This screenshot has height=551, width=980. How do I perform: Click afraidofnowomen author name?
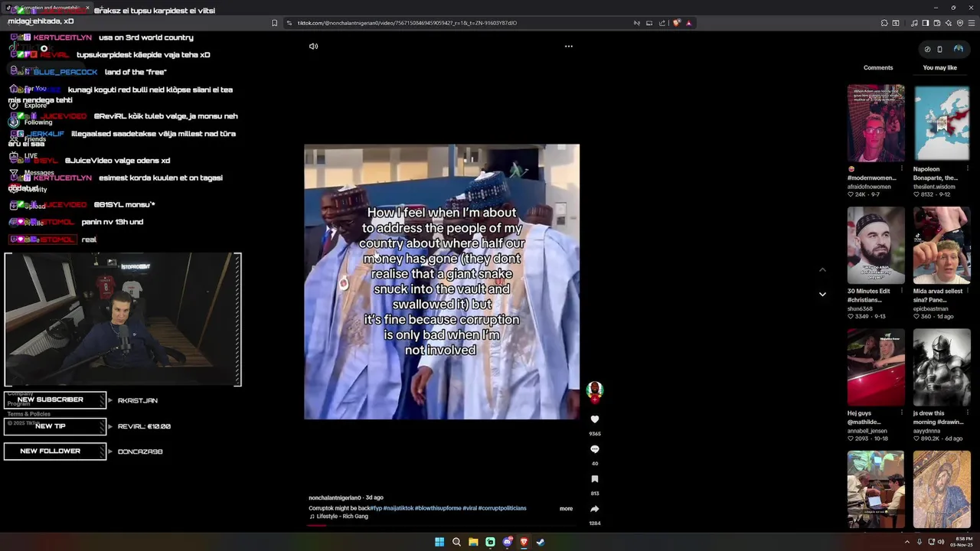coord(869,187)
